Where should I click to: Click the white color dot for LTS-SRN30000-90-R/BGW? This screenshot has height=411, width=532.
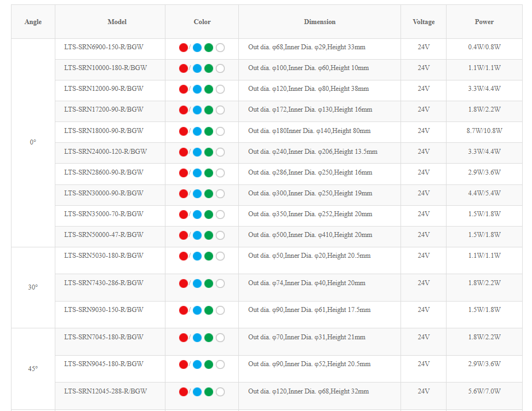pos(220,194)
